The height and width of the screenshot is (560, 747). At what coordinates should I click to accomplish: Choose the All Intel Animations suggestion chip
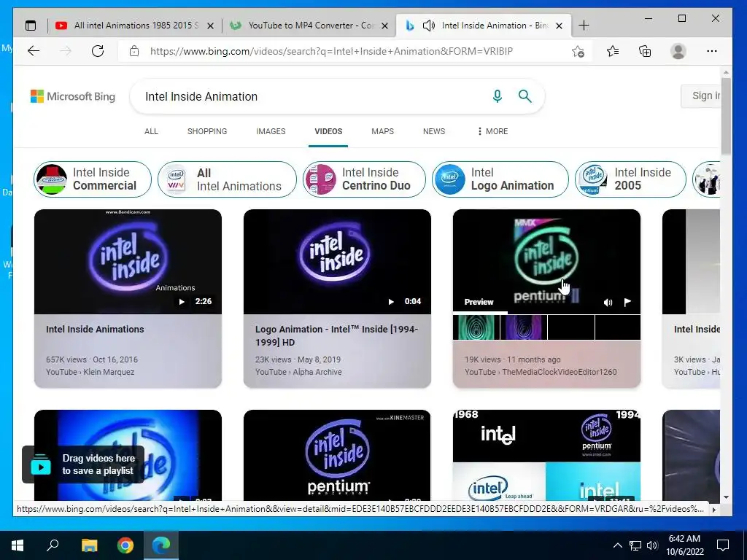[x=227, y=179]
